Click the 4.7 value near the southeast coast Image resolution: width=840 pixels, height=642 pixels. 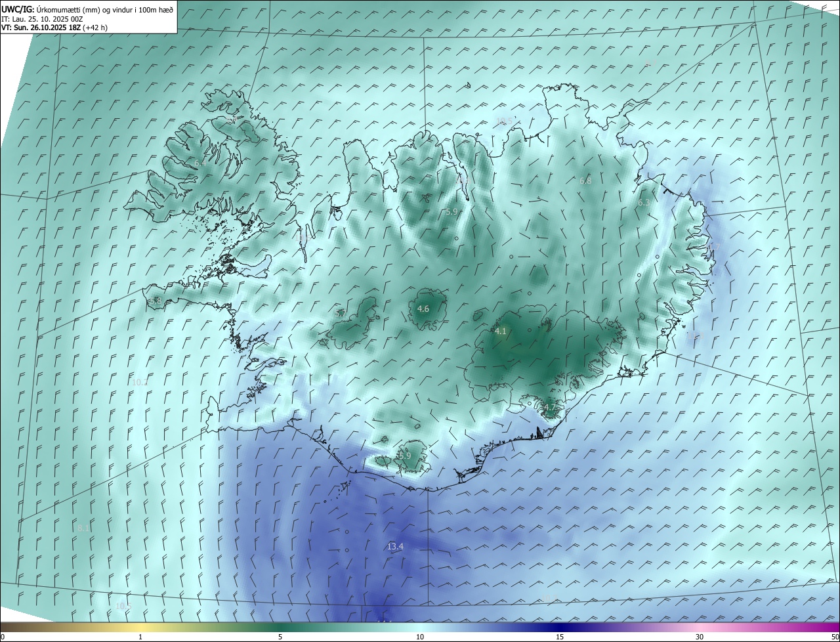pyautogui.click(x=550, y=408)
